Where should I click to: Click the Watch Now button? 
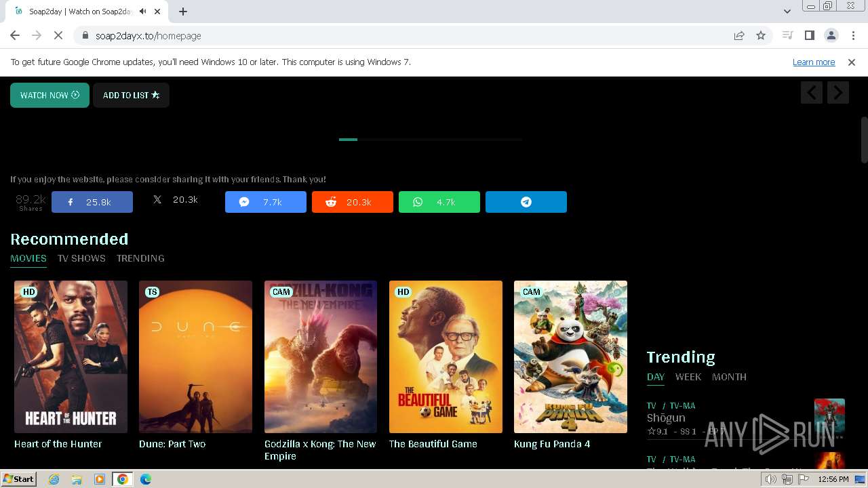[x=50, y=95]
